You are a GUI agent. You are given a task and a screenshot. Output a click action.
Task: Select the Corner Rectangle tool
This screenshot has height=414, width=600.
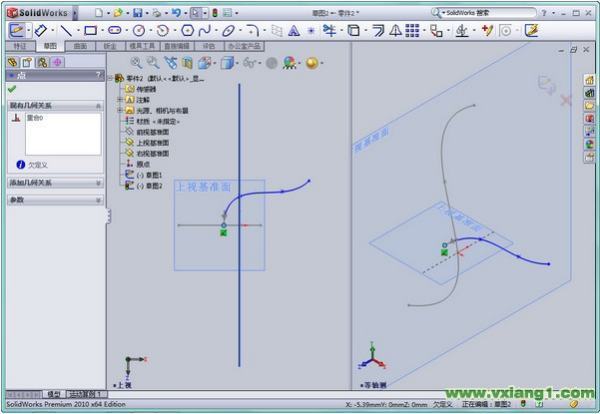(x=90, y=30)
